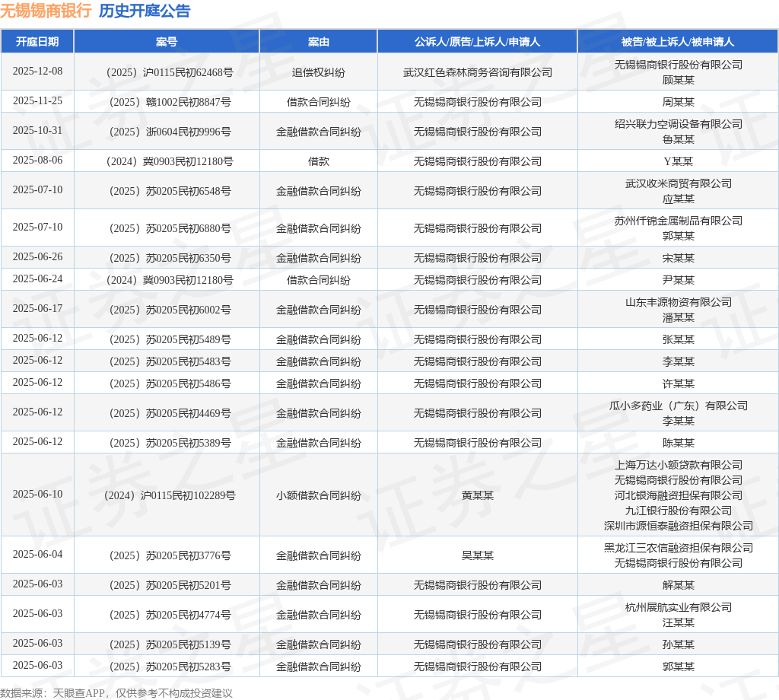Click date cell 2025-08-06

click(38, 160)
